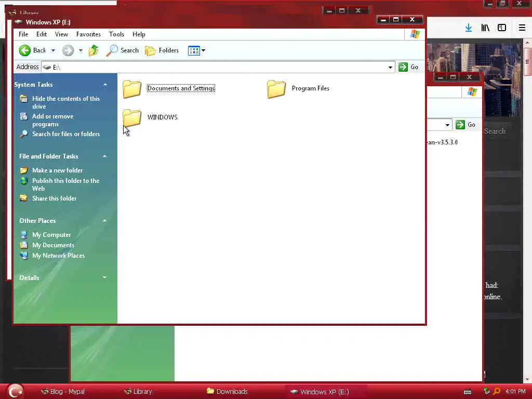Expand the Address bar dropdown
532x399 pixels.
tap(390, 67)
